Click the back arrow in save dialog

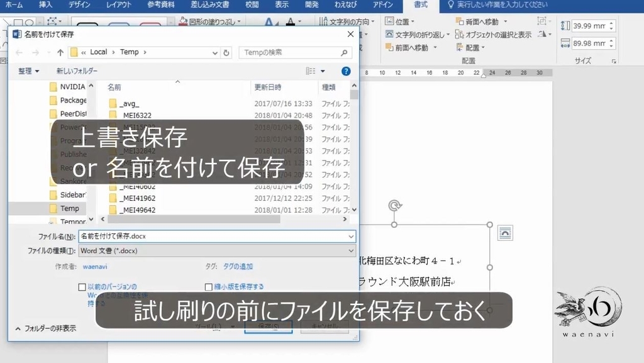tap(19, 53)
